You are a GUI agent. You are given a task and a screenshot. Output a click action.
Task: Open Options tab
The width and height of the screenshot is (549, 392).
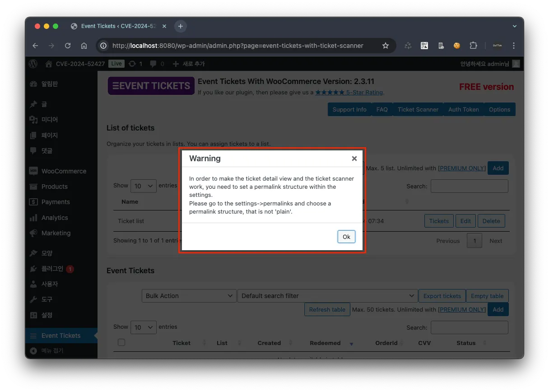pyautogui.click(x=499, y=110)
